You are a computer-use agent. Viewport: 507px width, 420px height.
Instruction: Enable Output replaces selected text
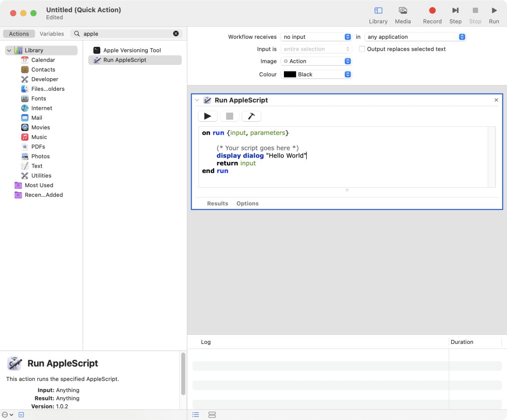362,49
